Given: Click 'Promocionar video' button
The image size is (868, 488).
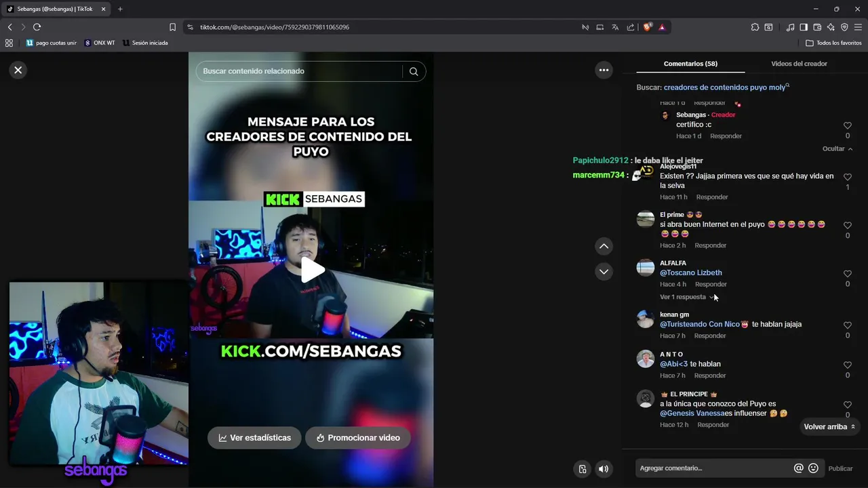Looking at the screenshot, I should click(357, 438).
